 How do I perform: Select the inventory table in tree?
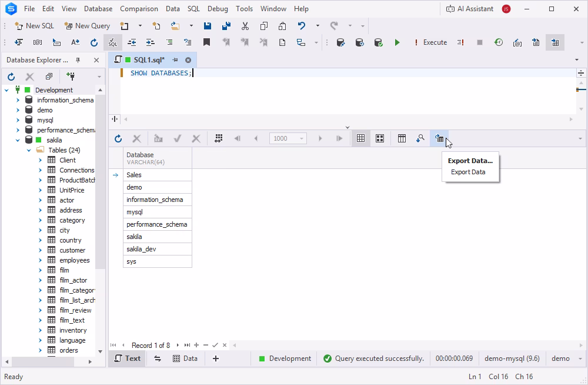(x=73, y=330)
